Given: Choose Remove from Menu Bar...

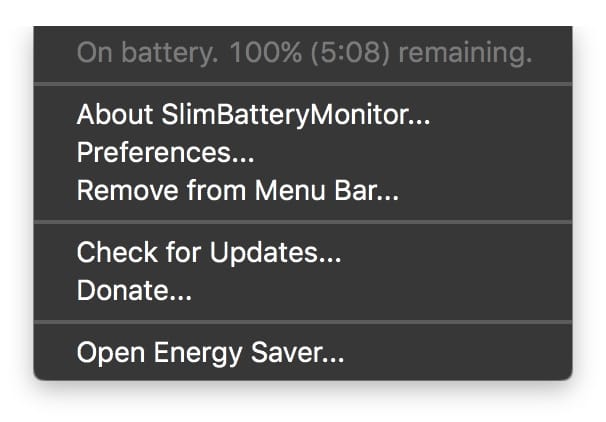Looking at the screenshot, I should point(237,191).
